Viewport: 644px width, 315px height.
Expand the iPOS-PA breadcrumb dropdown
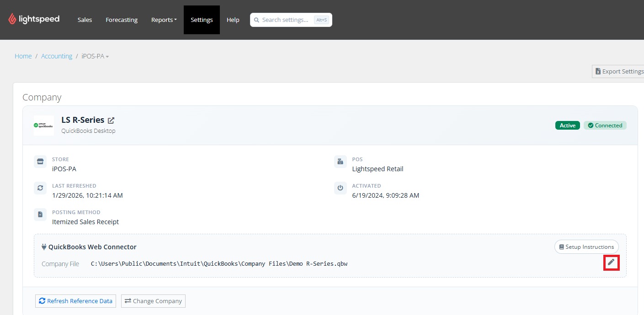point(95,56)
